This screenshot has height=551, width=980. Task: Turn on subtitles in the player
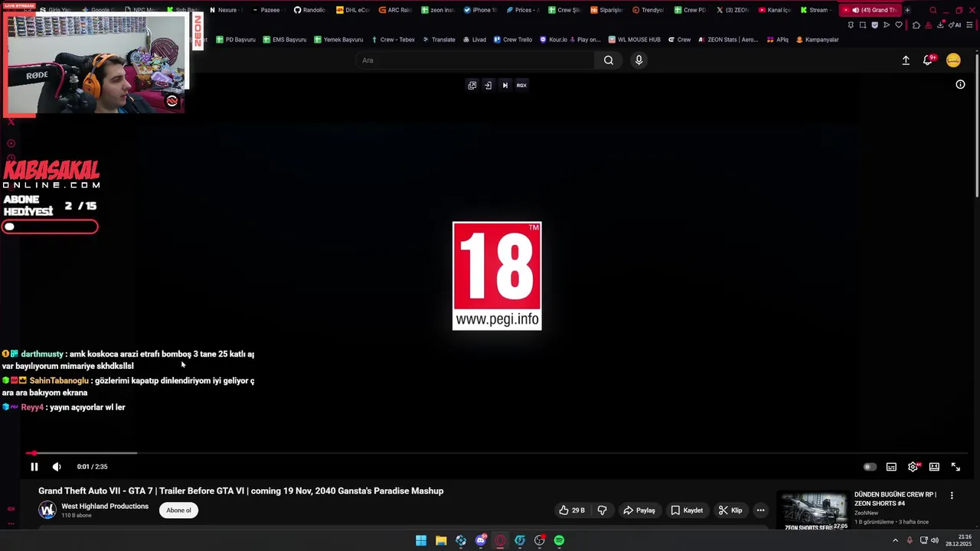pyautogui.click(x=891, y=467)
